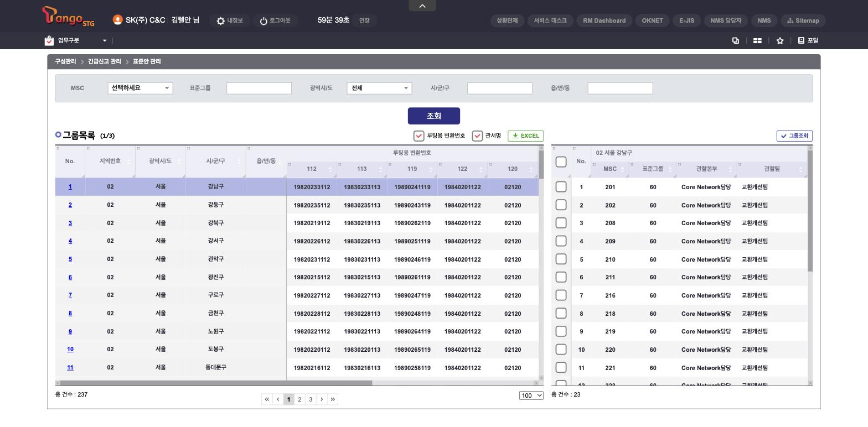Check the box for MSC 208 row
Screen dimensions: 868x427
point(561,223)
